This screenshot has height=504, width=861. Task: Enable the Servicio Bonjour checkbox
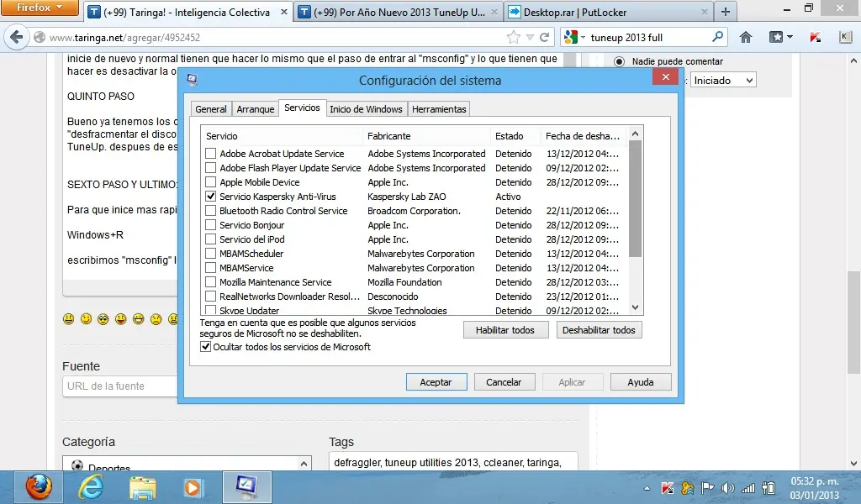pyautogui.click(x=210, y=225)
